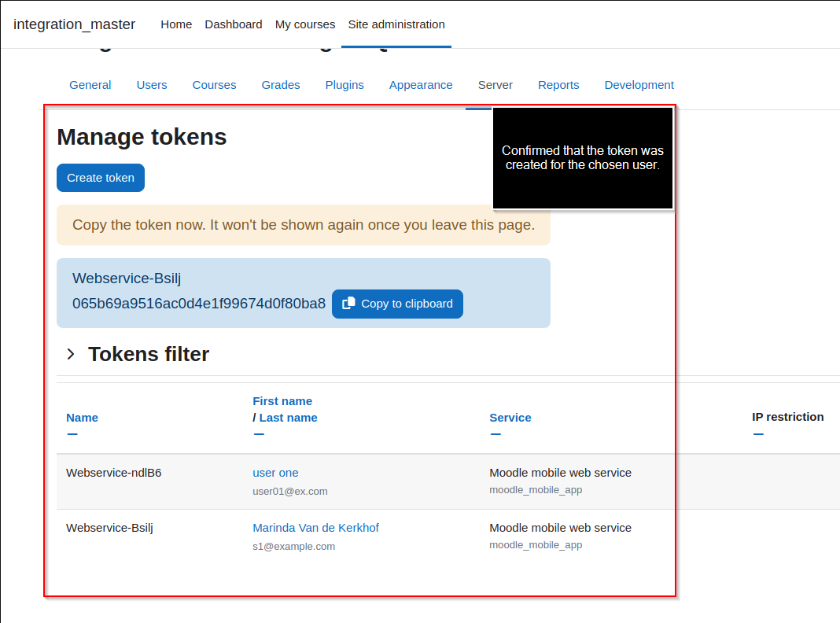Image resolution: width=840 pixels, height=623 pixels.
Task: Click the integration_master site name
Action: [x=75, y=24]
